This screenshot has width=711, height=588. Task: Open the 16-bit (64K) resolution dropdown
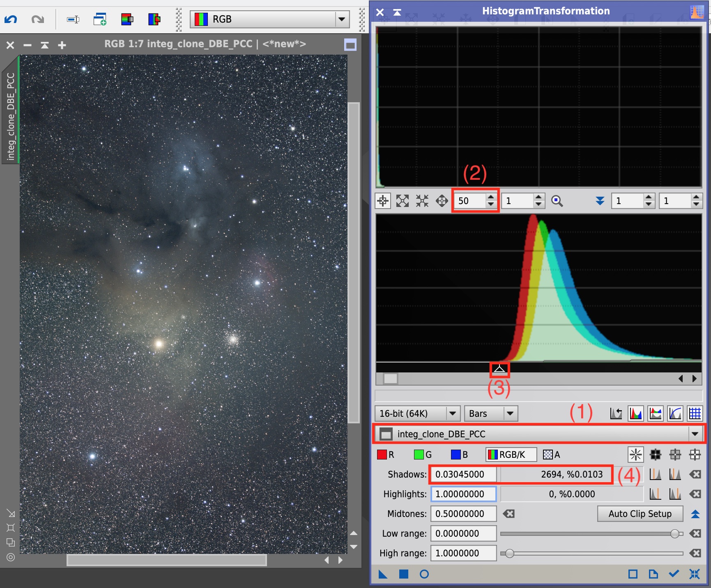tap(452, 413)
